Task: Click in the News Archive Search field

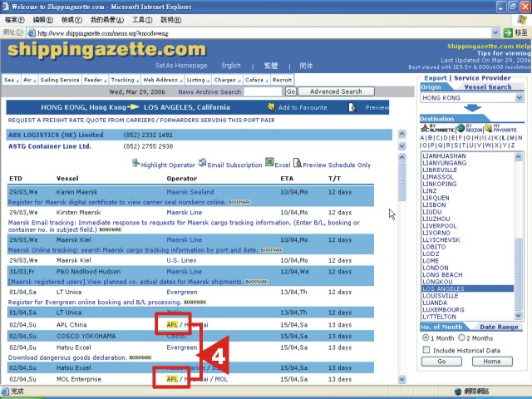Action: pyautogui.click(x=263, y=91)
